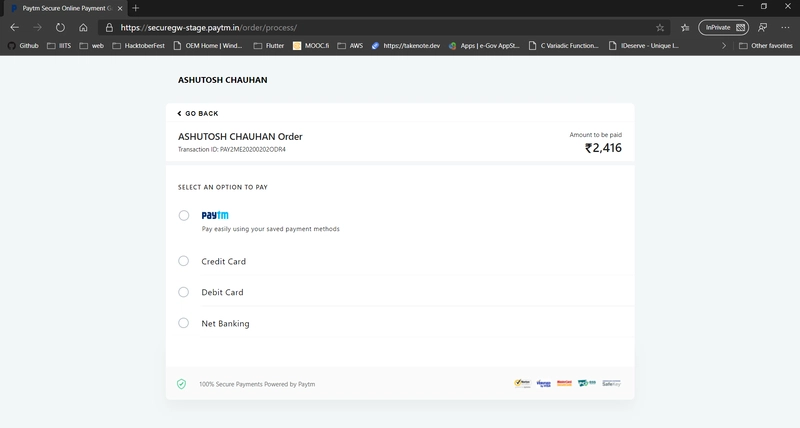Open the IIITS bookmarks folder
Viewport: 800px width, 428px height.
coord(59,45)
